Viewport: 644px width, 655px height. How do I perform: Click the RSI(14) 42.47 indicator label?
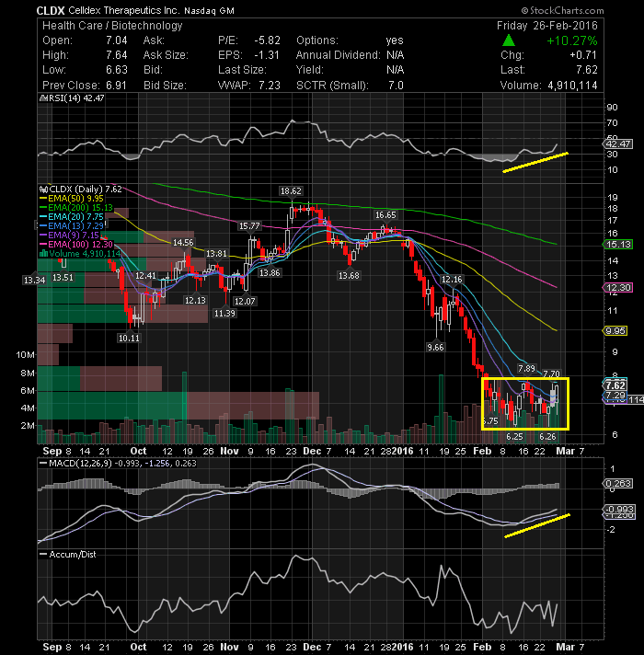coord(77,98)
